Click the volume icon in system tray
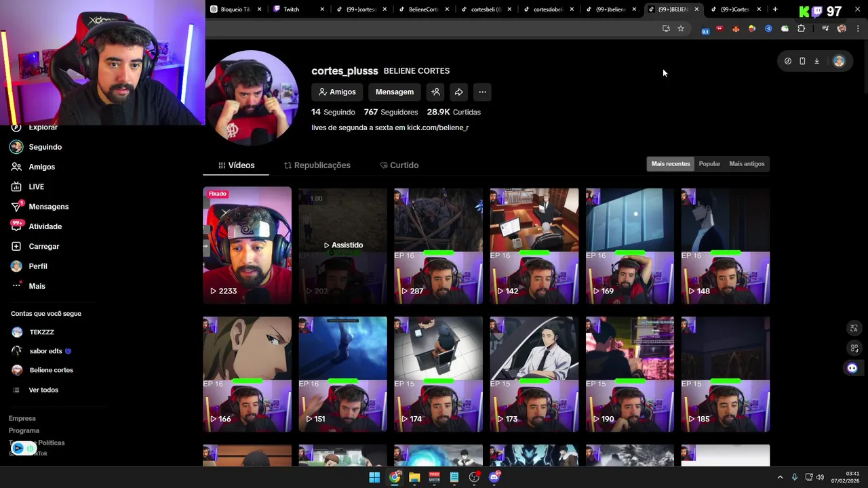The height and width of the screenshot is (488, 868). pyautogui.click(x=820, y=477)
